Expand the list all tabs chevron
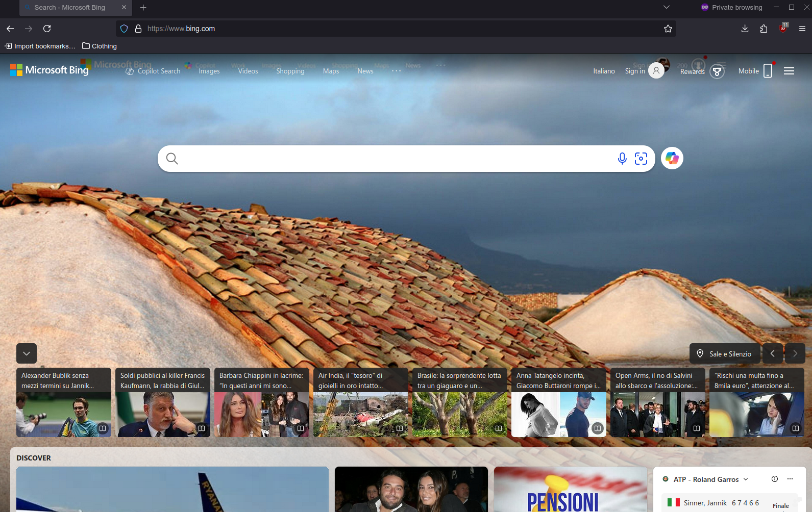Image resolution: width=812 pixels, height=512 pixels. coord(667,7)
